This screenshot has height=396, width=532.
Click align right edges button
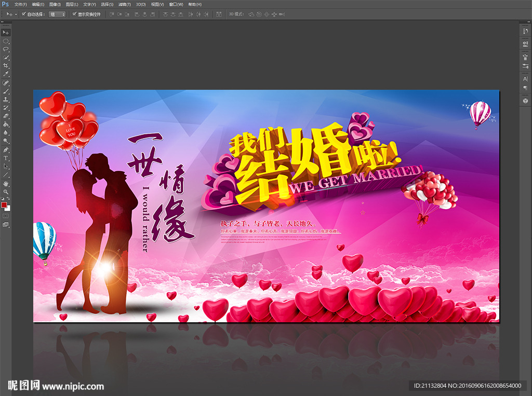pyautogui.click(x=152, y=14)
